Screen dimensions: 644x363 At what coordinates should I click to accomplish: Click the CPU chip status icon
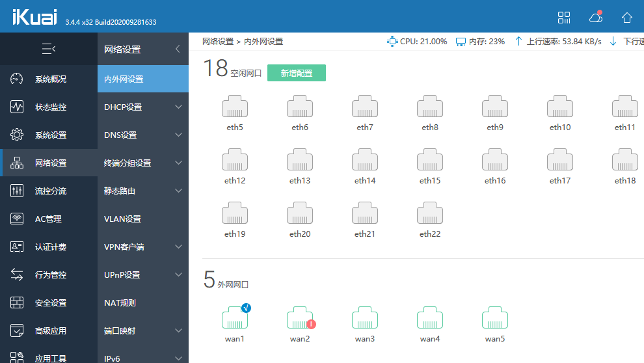click(392, 42)
